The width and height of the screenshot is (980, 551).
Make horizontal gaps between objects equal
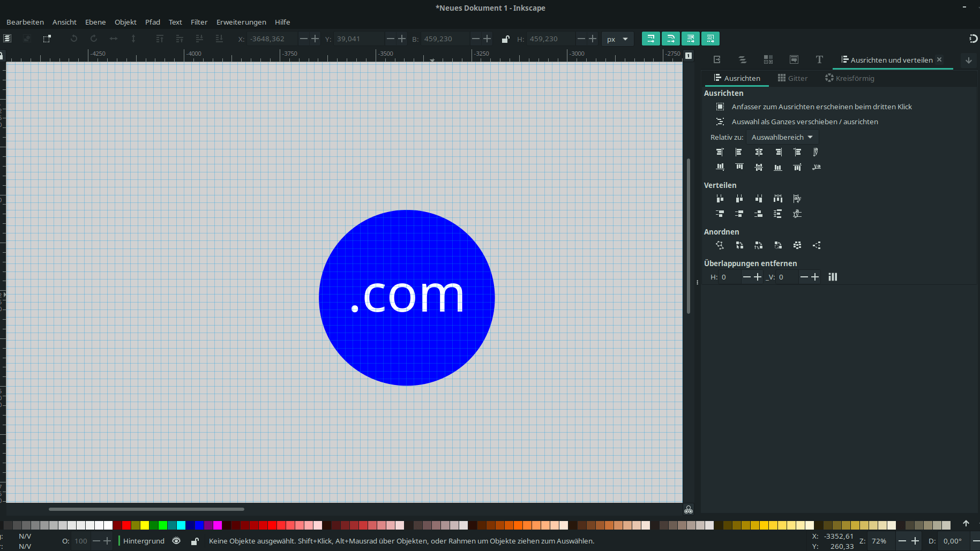pos(778,199)
